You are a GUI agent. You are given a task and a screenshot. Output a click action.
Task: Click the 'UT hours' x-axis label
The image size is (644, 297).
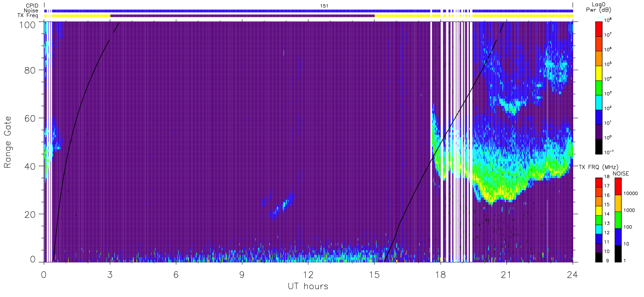pos(308,286)
